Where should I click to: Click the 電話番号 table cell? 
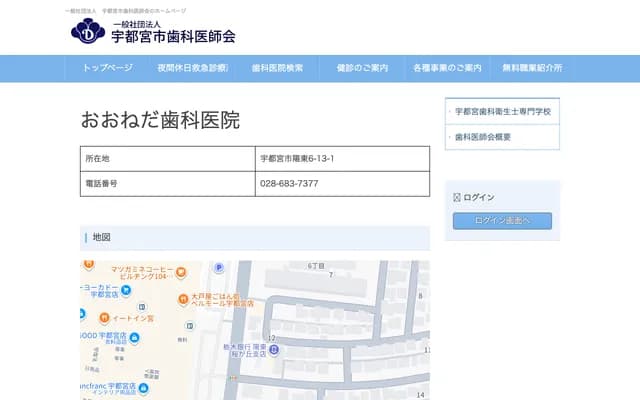coord(168,184)
